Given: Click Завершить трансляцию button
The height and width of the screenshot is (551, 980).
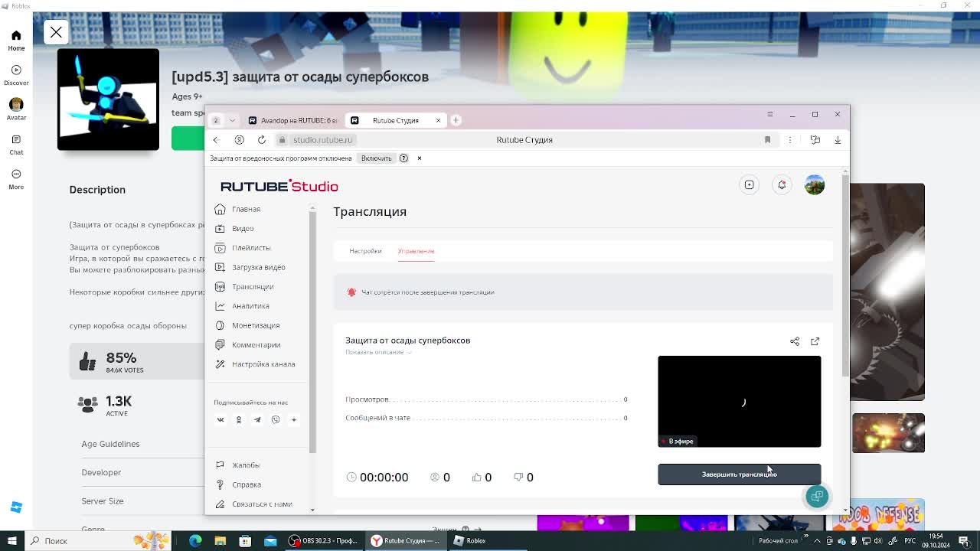Looking at the screenshot, I should tap(739, 474).
